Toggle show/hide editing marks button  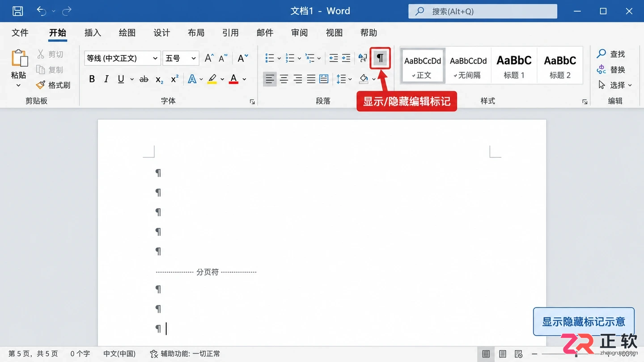pyautogui.click(x=380, y=58)
